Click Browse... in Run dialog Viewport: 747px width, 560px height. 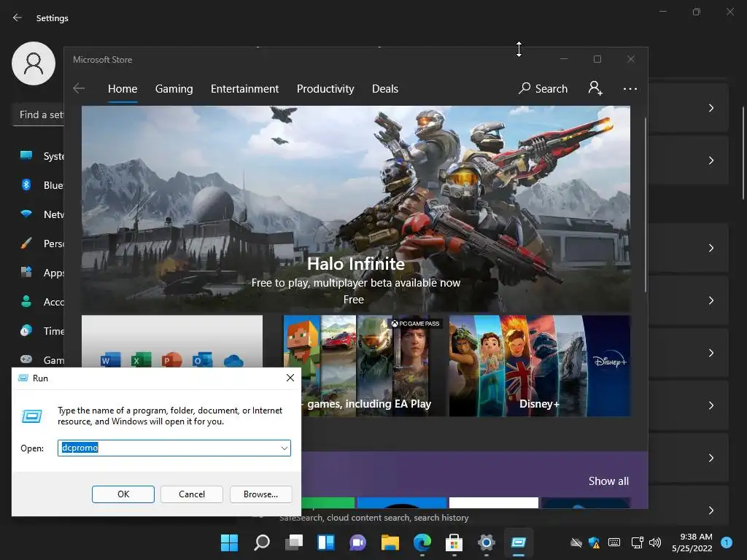tap(260, 494)
